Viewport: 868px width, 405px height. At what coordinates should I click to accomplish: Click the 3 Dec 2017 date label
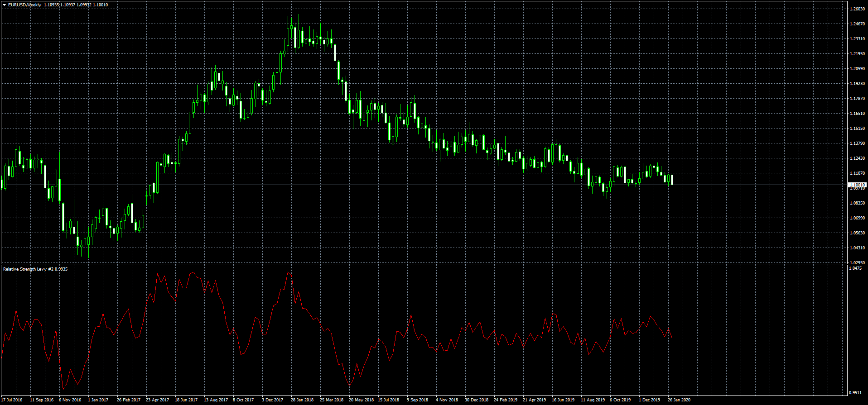point(273,400)
